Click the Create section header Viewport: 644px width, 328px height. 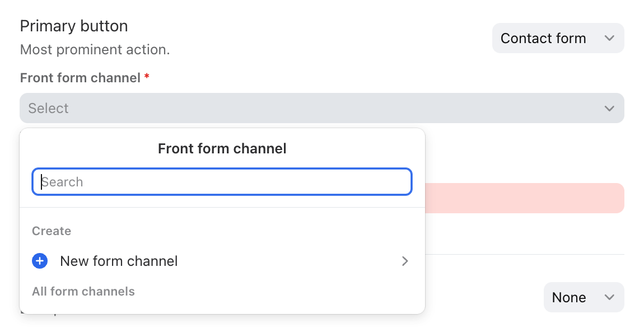pyautogui.click(x=52, y=231)
